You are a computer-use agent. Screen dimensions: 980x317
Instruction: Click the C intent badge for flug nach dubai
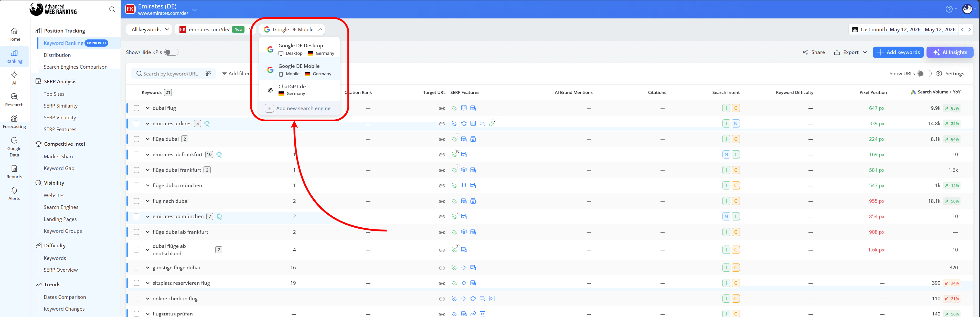pos(736,201)
